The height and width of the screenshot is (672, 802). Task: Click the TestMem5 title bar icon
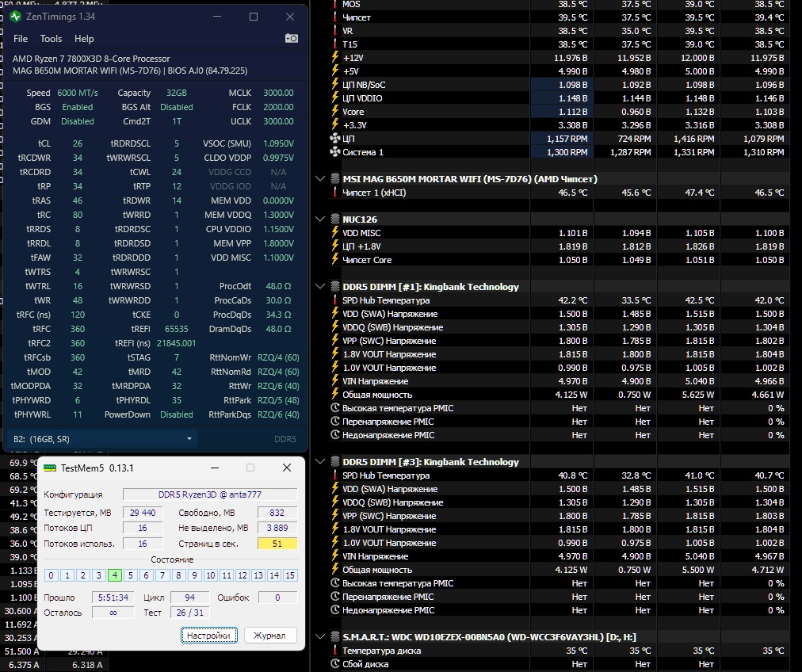(50, 468)
